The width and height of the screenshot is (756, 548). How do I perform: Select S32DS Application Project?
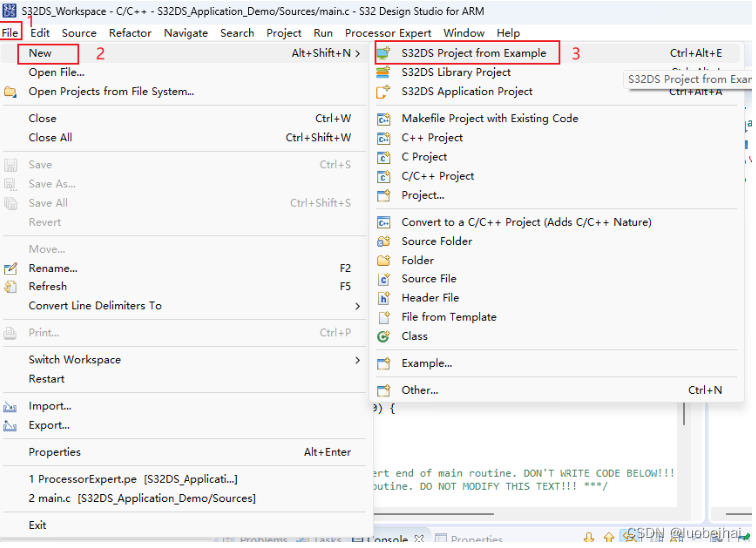pyautogui.click(x=557, y=92)
